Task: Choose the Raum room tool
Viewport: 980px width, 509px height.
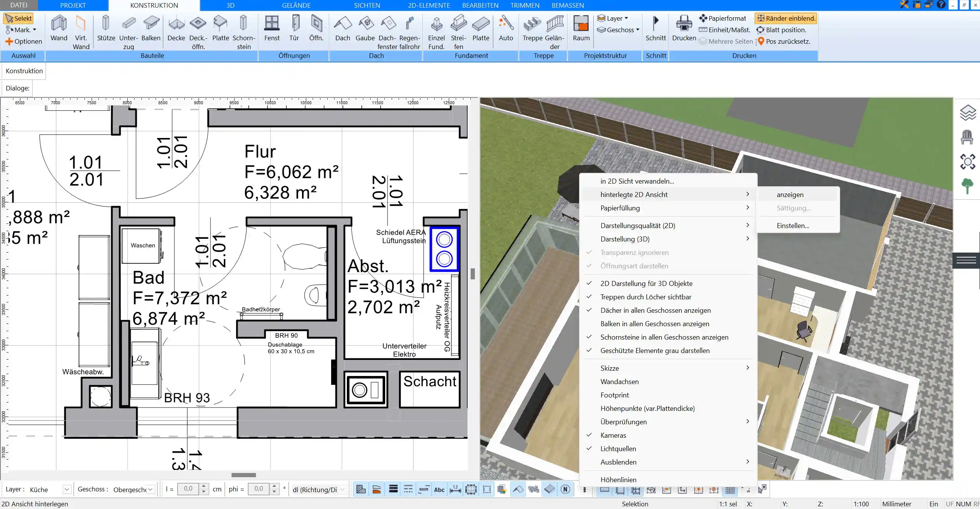Action: (x=581, y=28)
